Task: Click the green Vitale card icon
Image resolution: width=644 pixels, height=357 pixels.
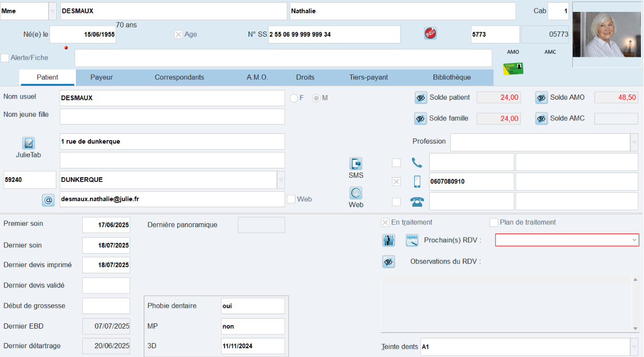Action: click(x=513, y=69)
